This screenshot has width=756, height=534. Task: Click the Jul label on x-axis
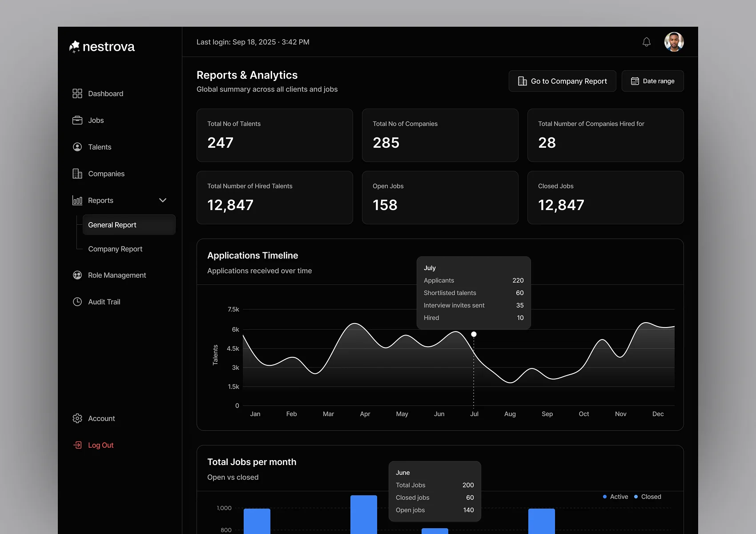(474, 414)
